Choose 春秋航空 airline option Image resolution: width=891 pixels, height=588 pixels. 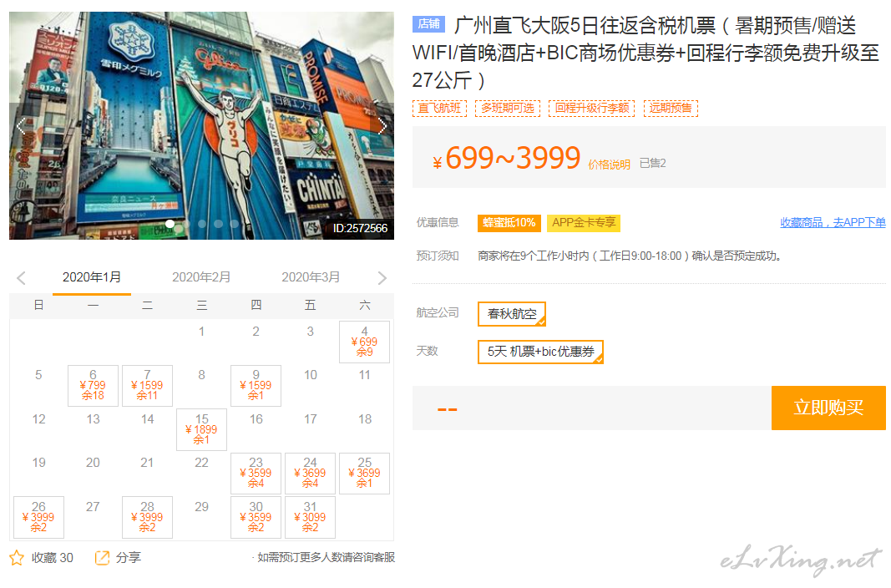coord(512,314)
